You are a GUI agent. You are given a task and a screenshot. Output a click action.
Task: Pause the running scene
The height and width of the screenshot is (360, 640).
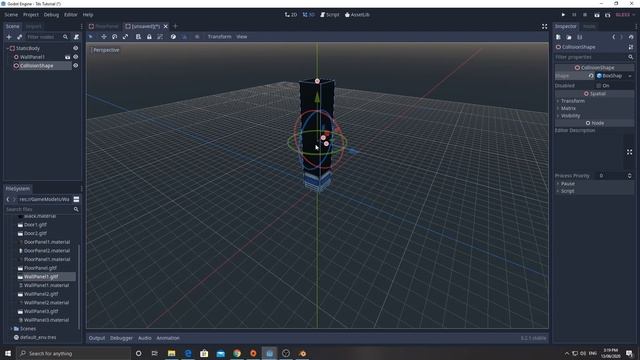[574, 15]
